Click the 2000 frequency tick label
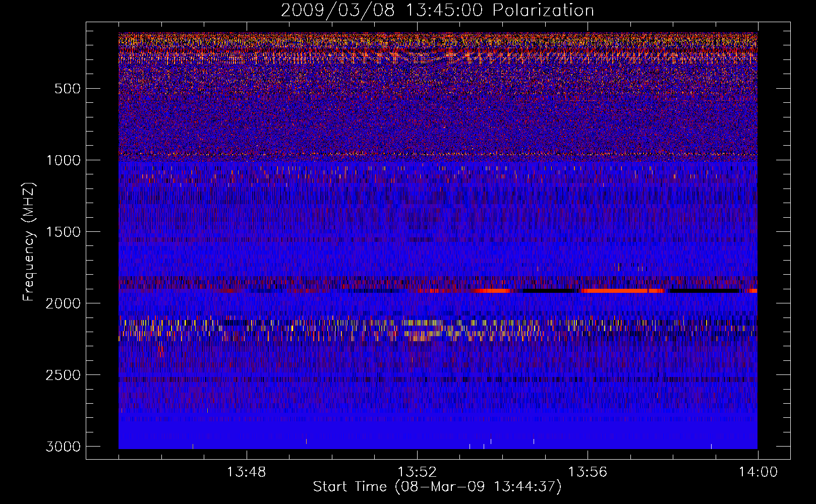The image size is (816, 504). point(64,303)
